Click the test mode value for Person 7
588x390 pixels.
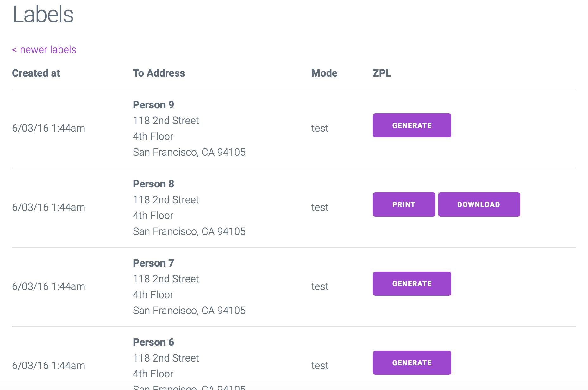click(320, 286)
